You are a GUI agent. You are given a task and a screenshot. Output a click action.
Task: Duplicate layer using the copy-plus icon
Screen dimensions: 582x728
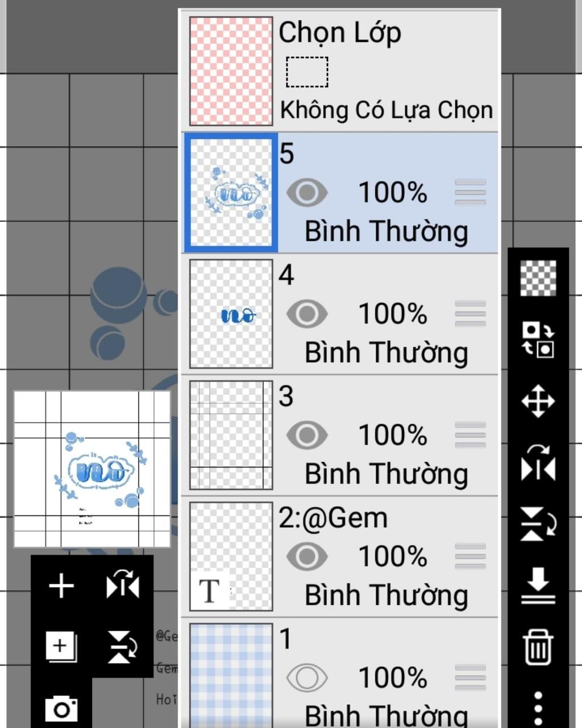61,647
